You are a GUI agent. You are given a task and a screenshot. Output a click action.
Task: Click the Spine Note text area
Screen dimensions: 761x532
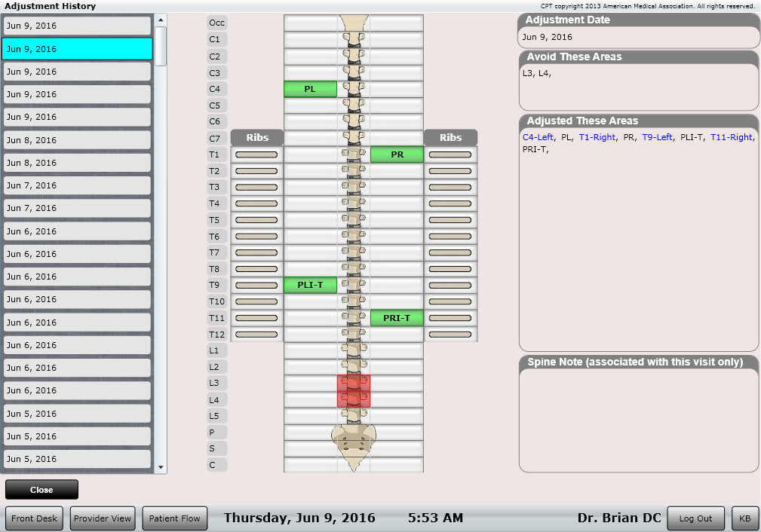[x=638, y=420]
